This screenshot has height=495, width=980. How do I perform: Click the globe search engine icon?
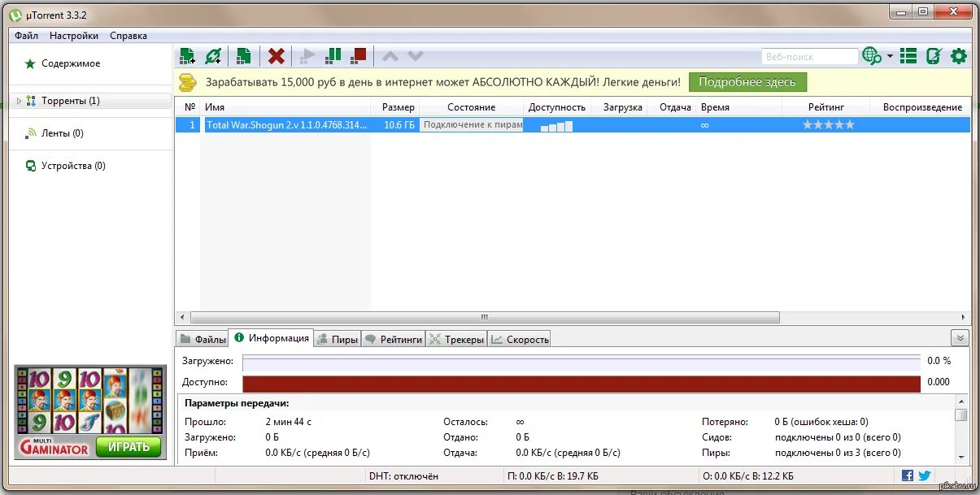coord(872,56)
